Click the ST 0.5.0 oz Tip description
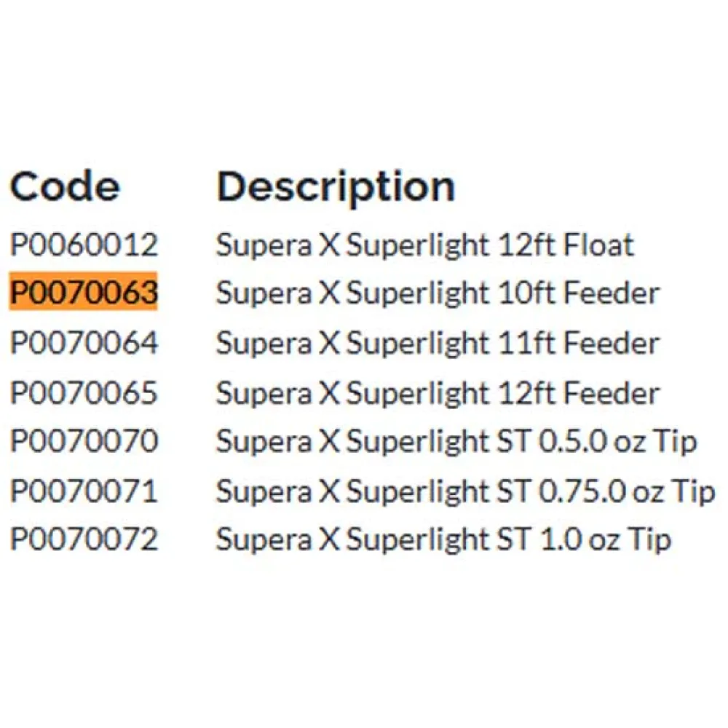The height and width of the screenshot is (728, 728). click(x=456, y=441)
